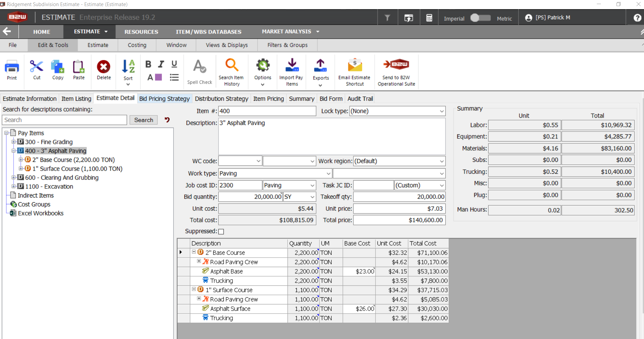Open the RESOURCES menu
This screenshot has width=644, height=339.
141,32
